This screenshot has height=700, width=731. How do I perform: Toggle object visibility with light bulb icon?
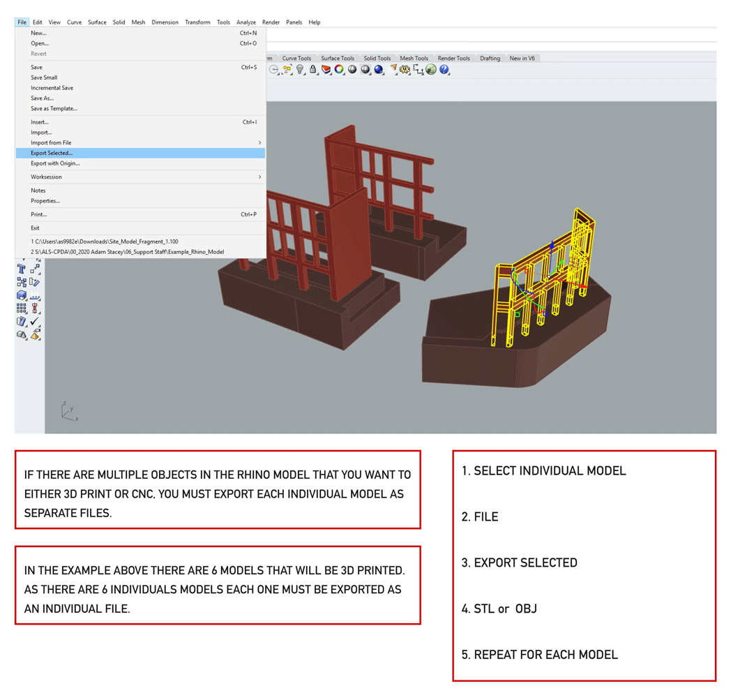pos(300,70)
